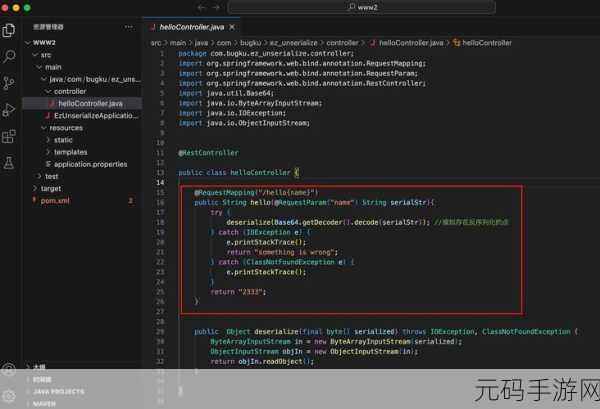Click the helloController class breadcrumb symbol
This screenshot has width=600, height=409.
(x=482, y=43)
